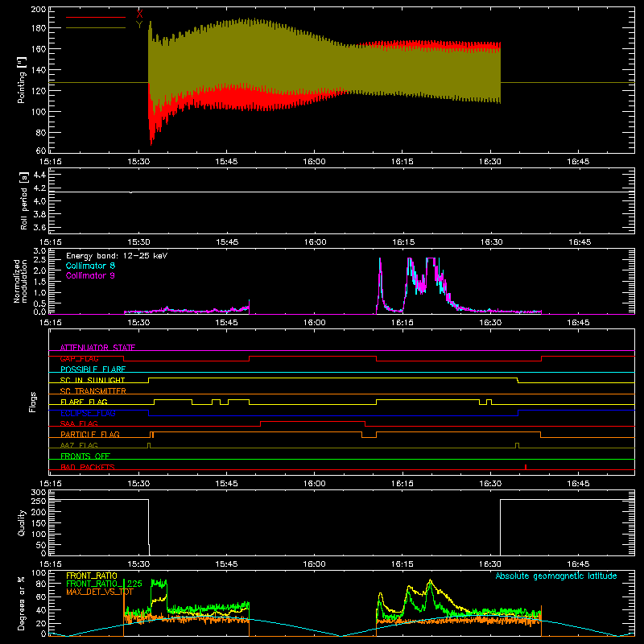Click the orange PARTICLE_FLAG label
Image resolution: width=644 pixels, height=644 pixels.
[90, 434]
